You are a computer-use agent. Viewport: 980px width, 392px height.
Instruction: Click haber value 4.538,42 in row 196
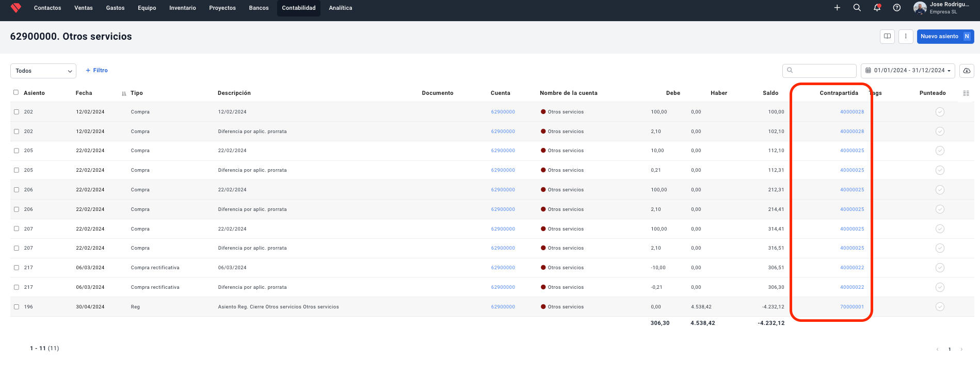point(701,307)
